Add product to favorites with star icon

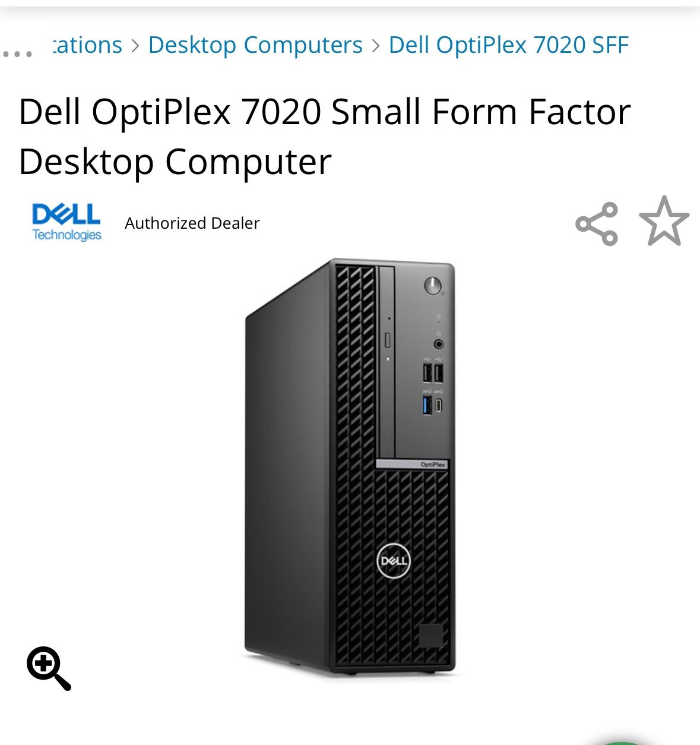664,221
